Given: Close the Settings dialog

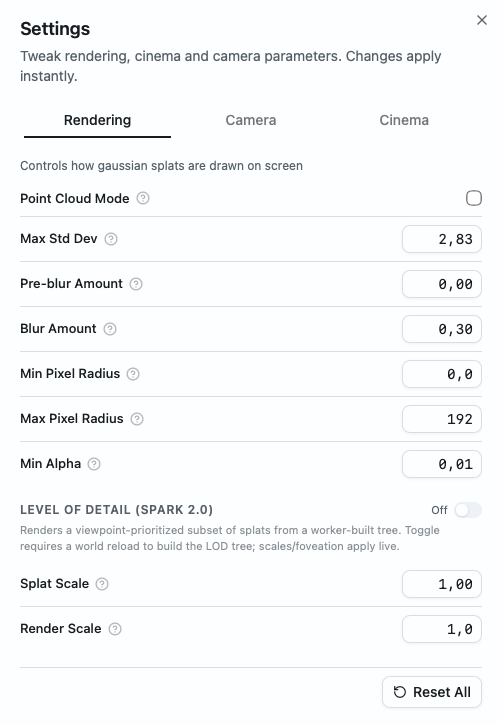Looking at the screenshot, I should 482,20.
